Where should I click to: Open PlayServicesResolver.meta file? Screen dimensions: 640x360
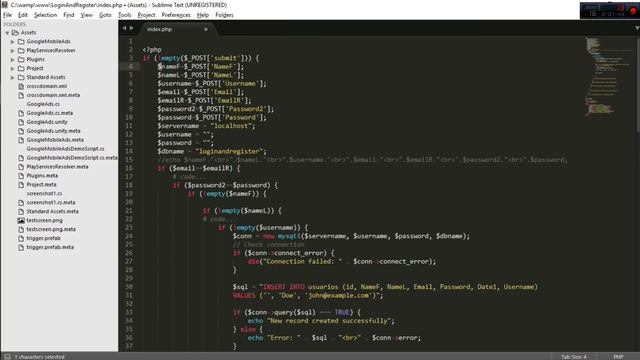pos(58,167)
